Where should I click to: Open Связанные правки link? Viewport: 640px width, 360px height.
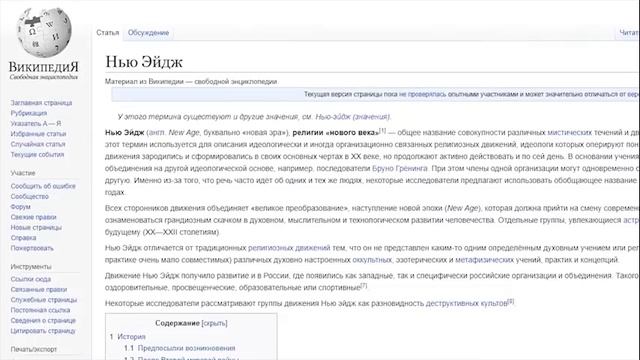point(39,289)
